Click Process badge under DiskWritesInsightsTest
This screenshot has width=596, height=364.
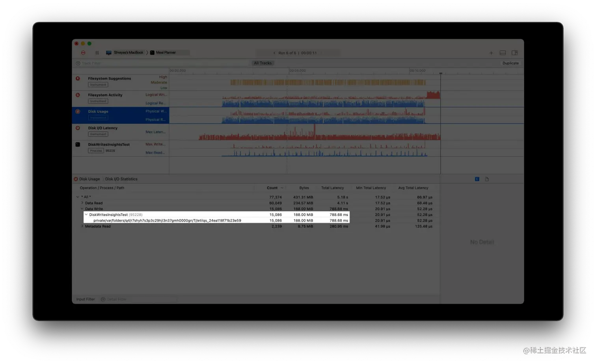pos(96,151)
